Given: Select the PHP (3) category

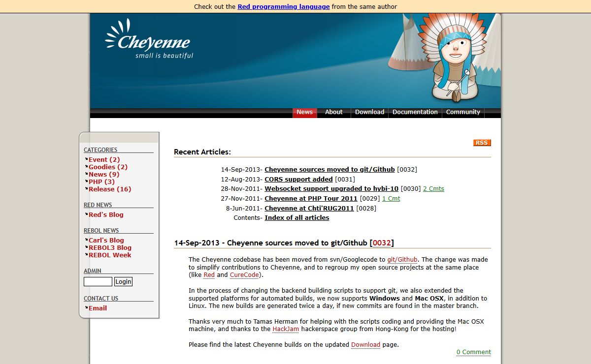Looking at the screenshot, I should [x=101, y=182].
